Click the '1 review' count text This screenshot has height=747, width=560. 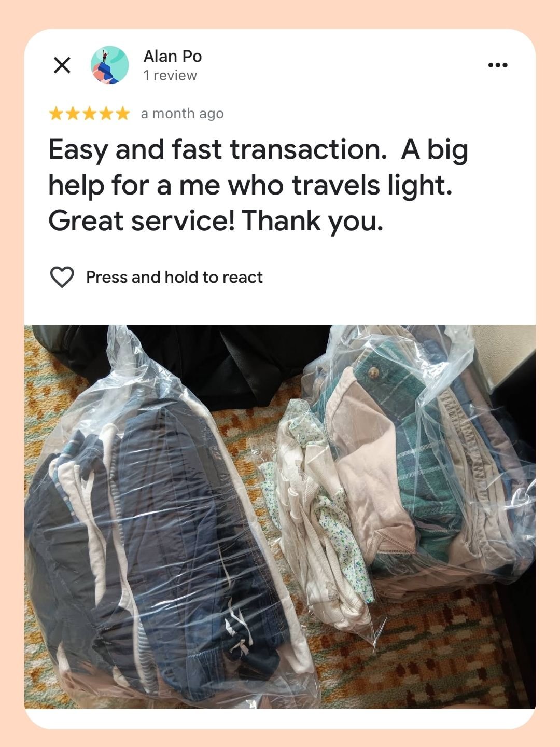click(x=170, y=76)
